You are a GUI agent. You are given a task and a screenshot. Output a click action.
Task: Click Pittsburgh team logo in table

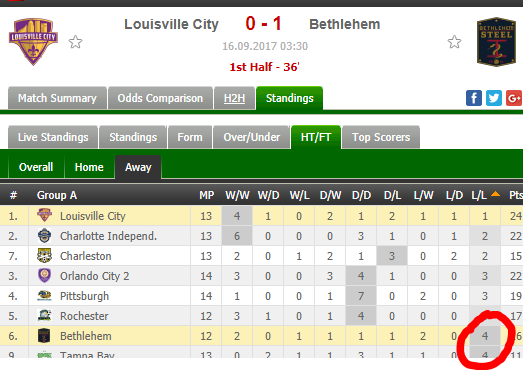(44, 296)
